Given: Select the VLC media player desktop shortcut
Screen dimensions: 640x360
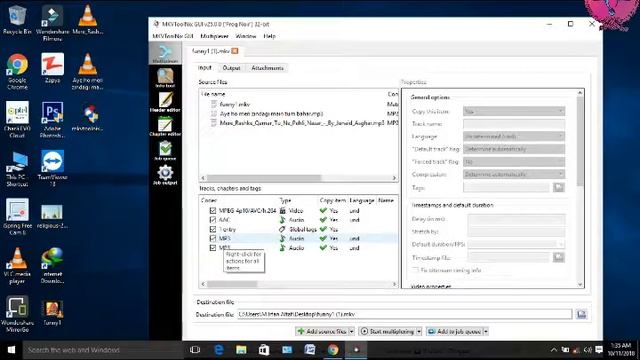Looking at the screenshot, I should click(x=17, y=265).
